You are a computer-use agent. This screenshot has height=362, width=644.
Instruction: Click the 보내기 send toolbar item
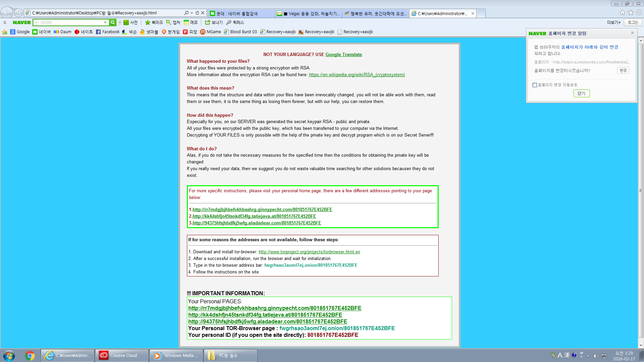pos(214,22)
